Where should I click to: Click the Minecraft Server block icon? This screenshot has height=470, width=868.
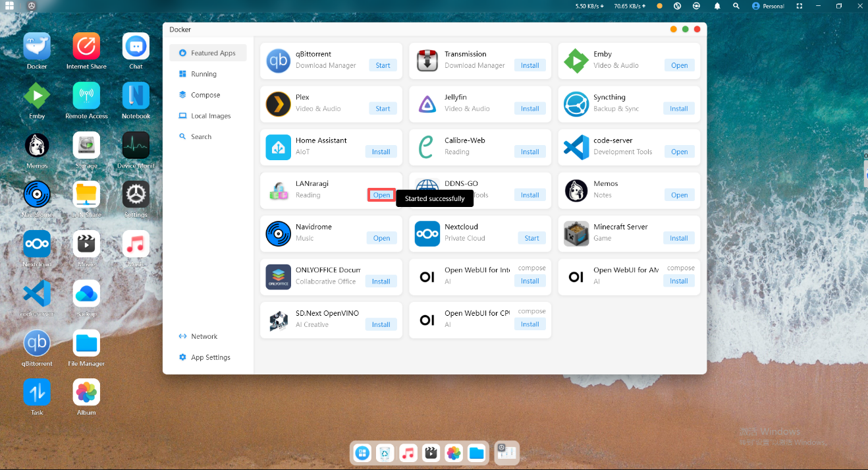point(576,233)
